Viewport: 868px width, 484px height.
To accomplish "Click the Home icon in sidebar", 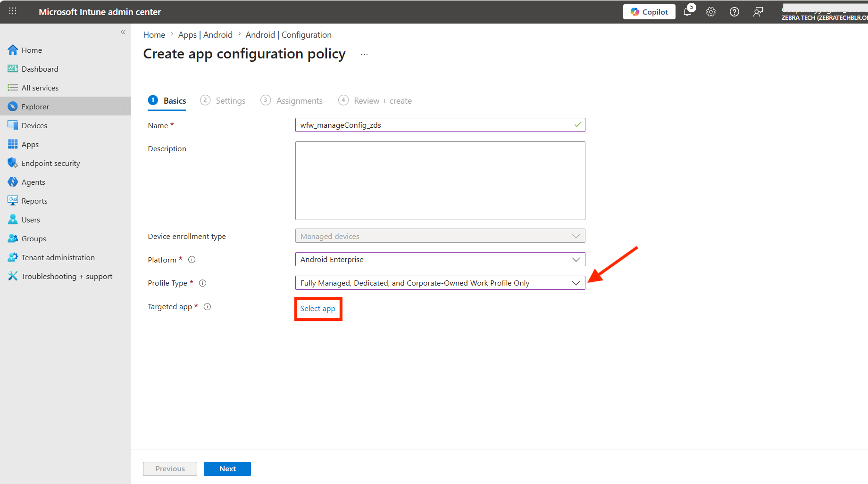I will [13, 50].
